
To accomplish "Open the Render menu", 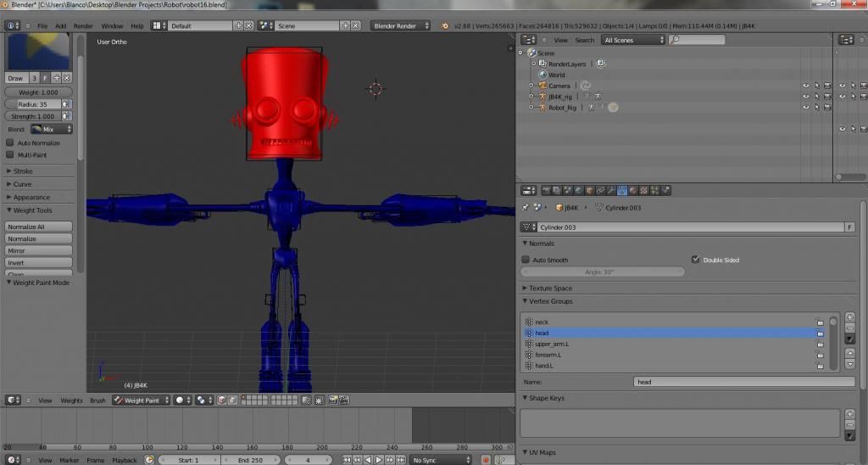I will click(83, 26).
